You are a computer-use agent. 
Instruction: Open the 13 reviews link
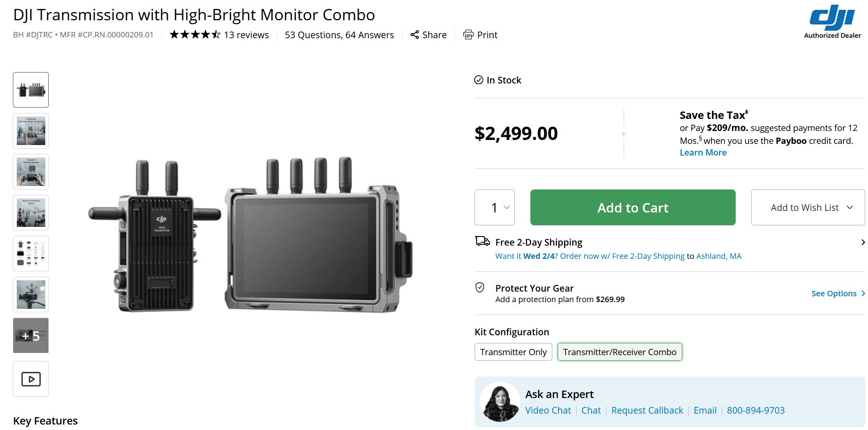pyautogui.click(x=246, y=35)
